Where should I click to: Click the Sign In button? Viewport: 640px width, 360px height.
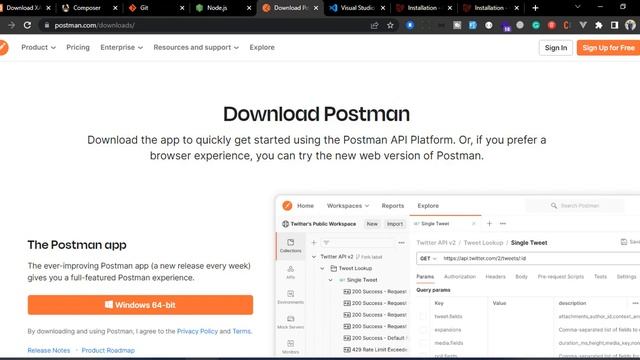click(556, 48)
